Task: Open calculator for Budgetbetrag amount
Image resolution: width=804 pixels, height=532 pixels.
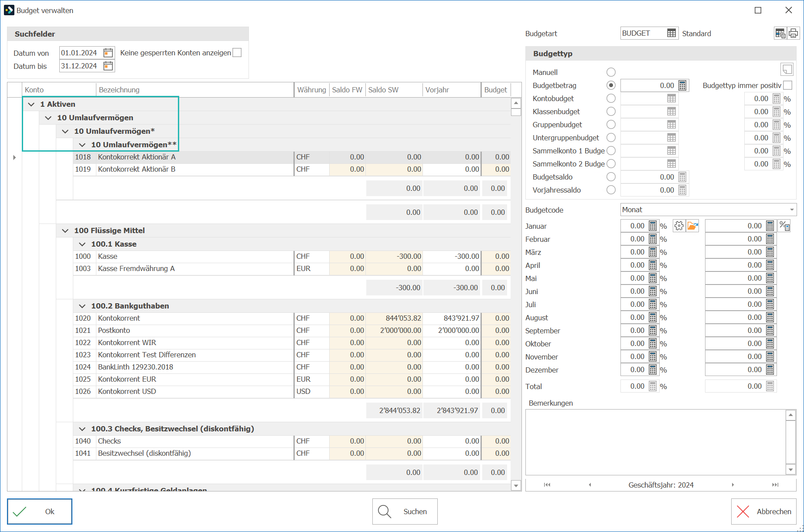Action: (682, 85)
